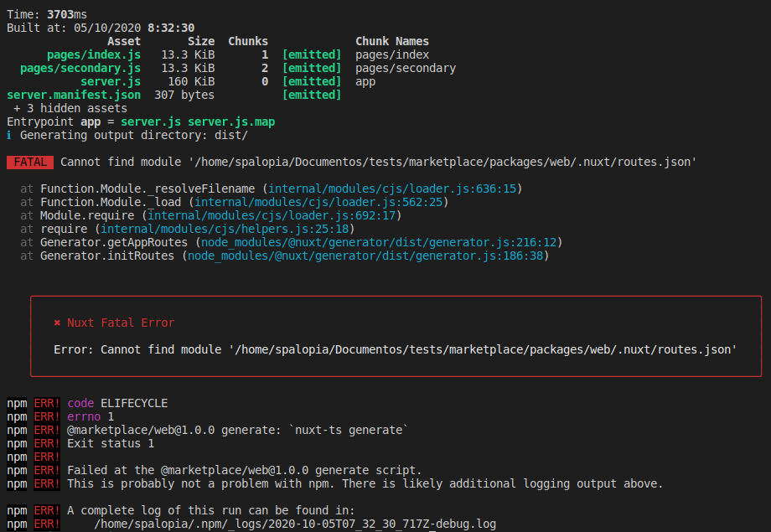Click the Chunk Names column header
771x532 pixels.
[x=392, y=41]
